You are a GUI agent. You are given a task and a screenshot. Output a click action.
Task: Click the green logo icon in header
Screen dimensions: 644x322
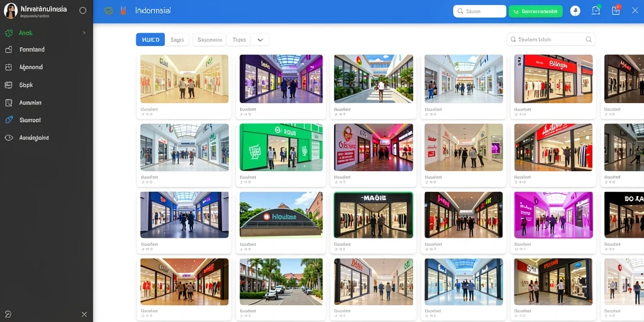[x=108, y=11]
